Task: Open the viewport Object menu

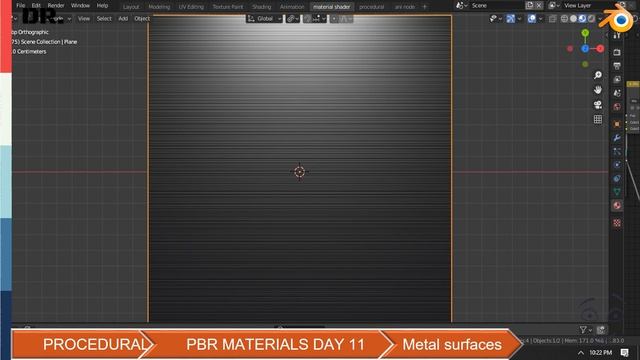Action: 142,18
